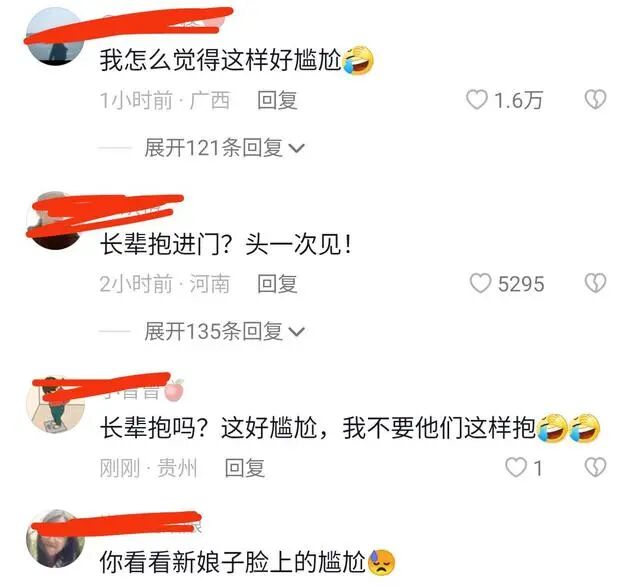Dislike the 河南 comment via broken heart
Viewport: 640px width, 587px height.
pyautogui.click(x=595, y=283)
